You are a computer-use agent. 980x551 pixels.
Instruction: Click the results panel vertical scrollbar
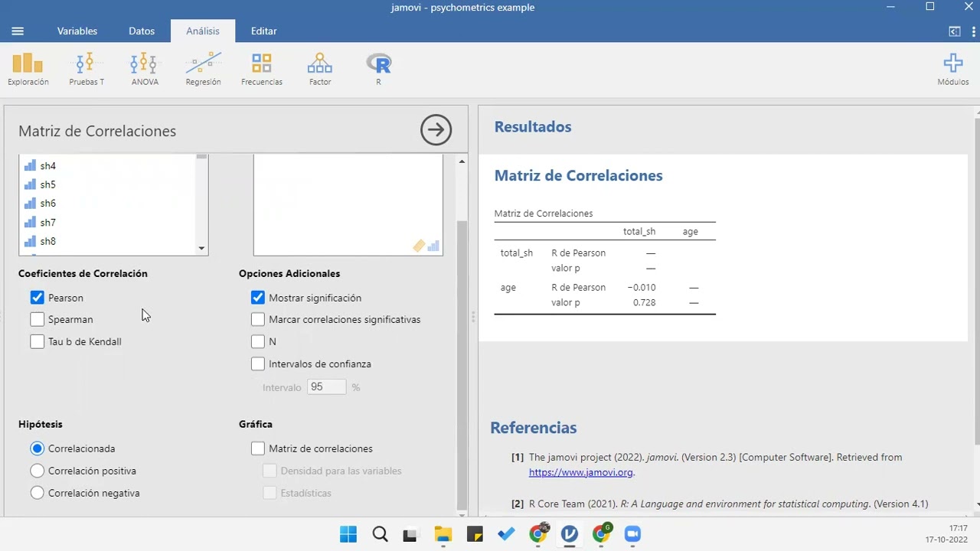coord(977,282)
